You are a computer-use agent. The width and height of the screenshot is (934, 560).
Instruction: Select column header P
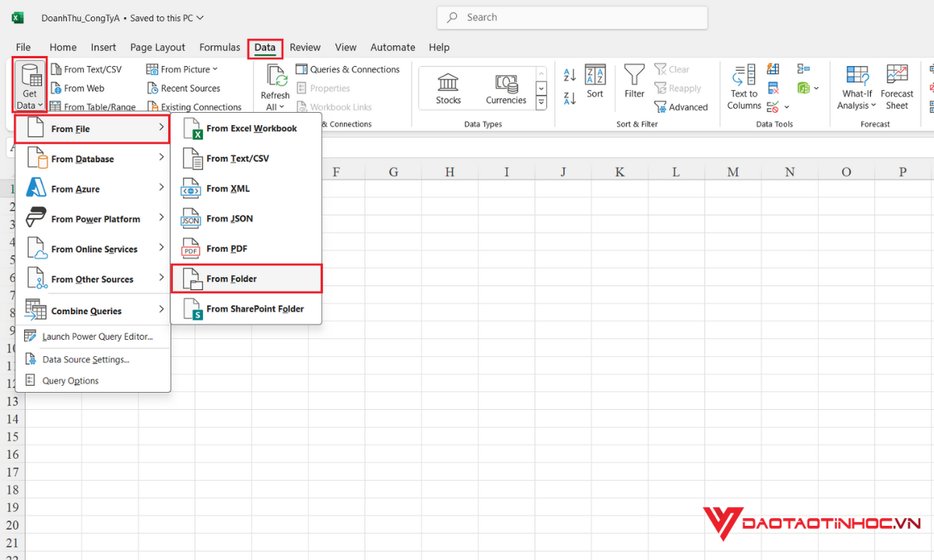pos(903,172)
